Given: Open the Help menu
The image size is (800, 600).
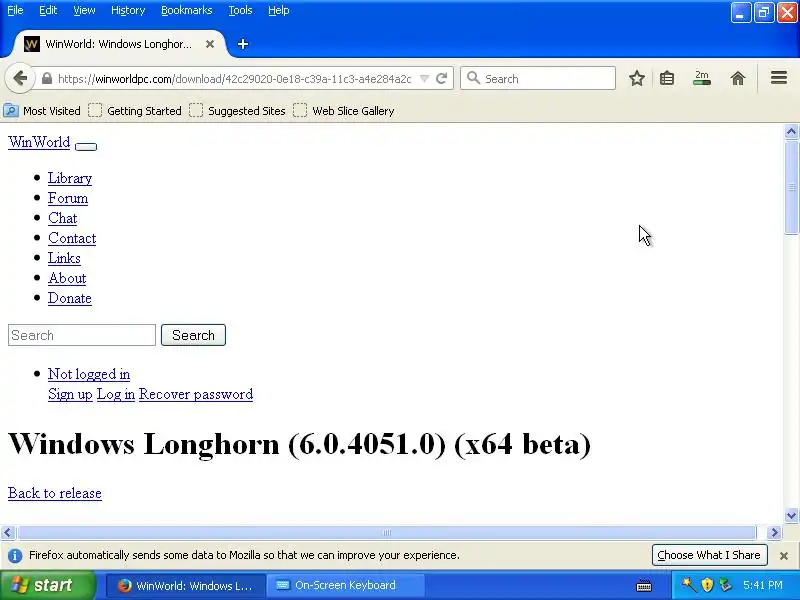Looking at the screenshot, I should point(279,10).
